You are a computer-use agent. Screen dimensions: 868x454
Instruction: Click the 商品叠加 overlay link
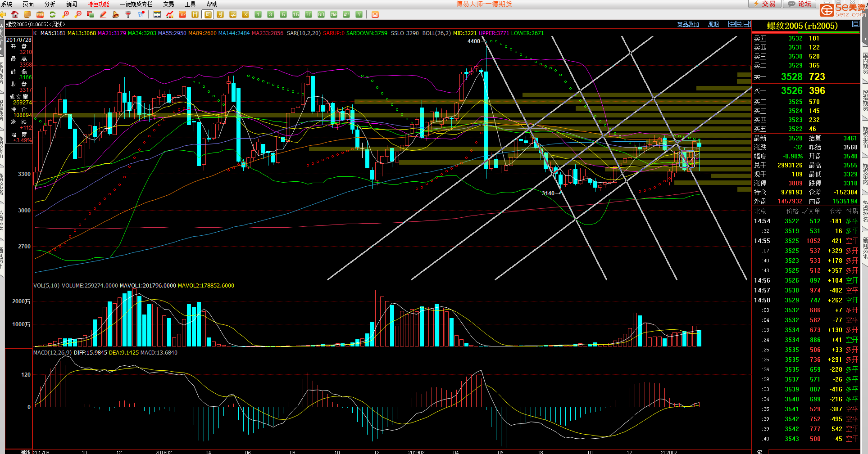[688, 24]
